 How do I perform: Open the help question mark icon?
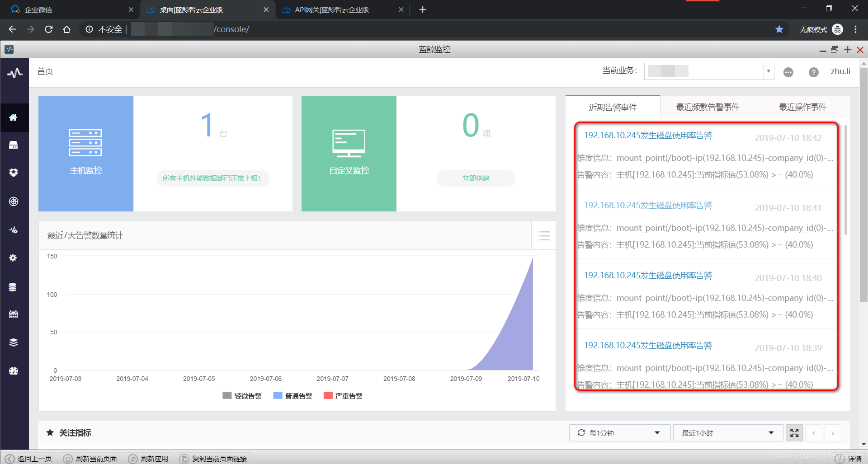pos(814,72)
